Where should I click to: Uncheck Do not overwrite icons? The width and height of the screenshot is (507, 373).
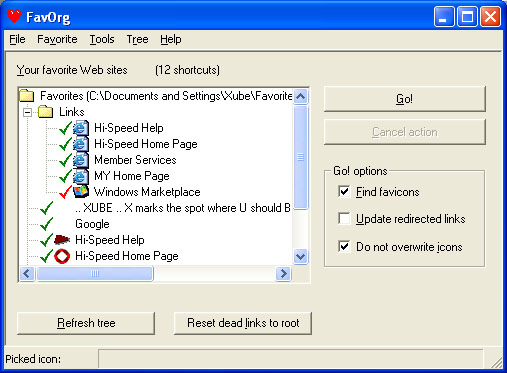[344, 247]
